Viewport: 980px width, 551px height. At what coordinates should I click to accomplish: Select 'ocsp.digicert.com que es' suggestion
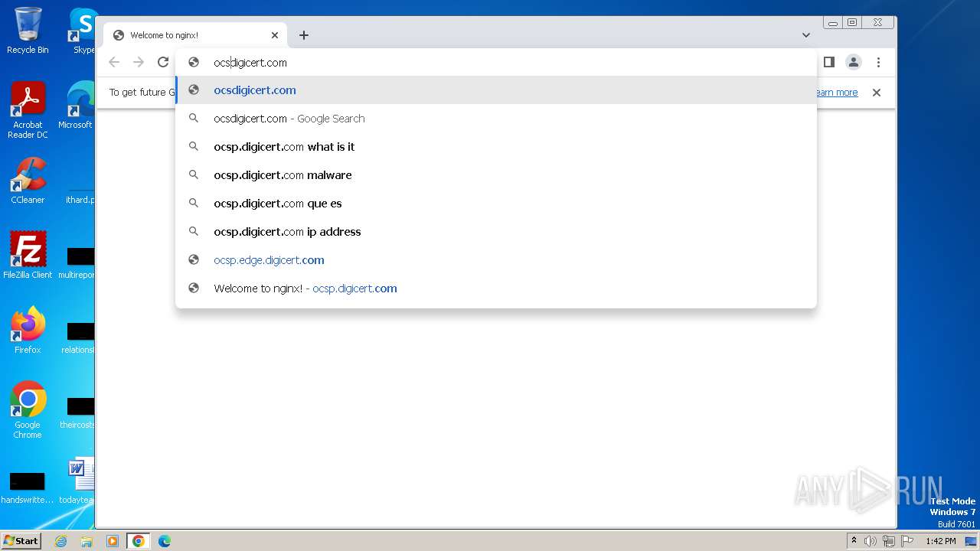(496, 204)
